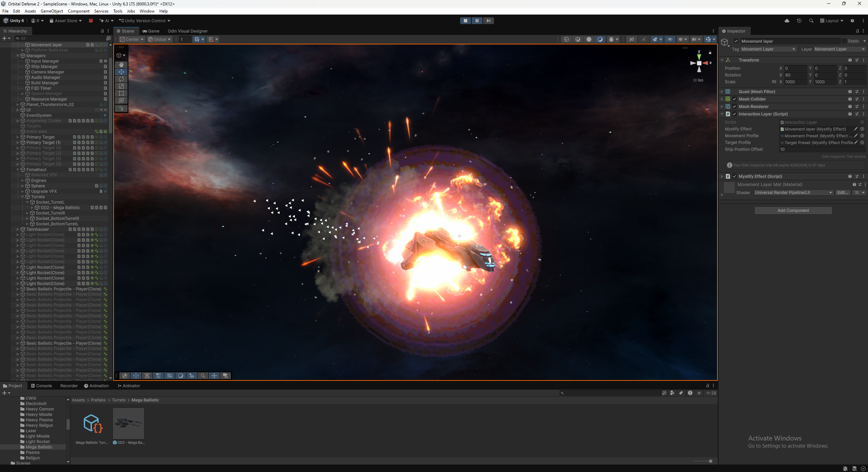Toggle the Static checkbox

(844, 41)
